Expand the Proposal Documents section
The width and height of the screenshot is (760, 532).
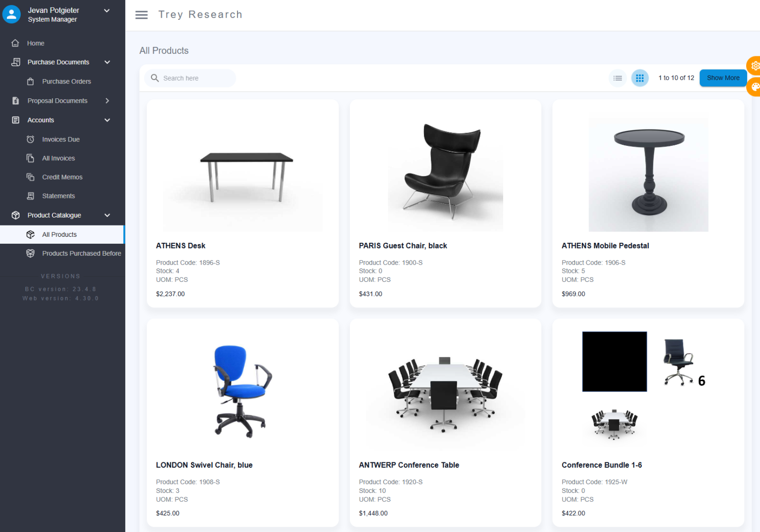point(107,101)
